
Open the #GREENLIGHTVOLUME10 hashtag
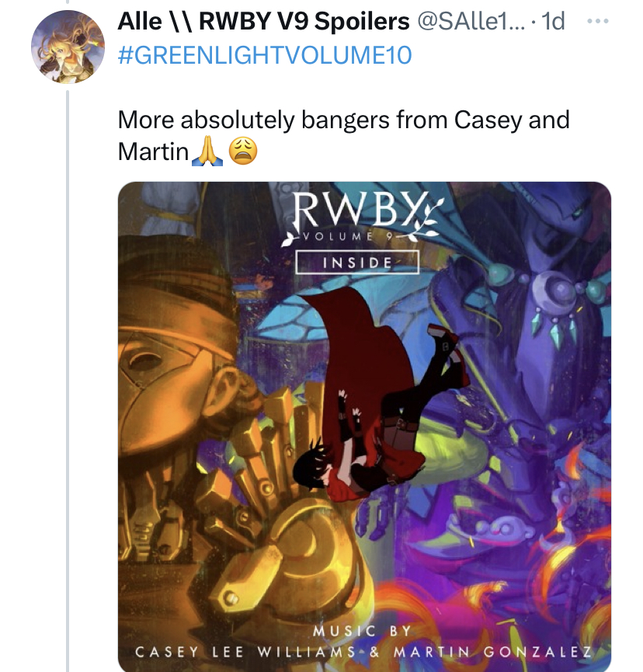tap(265, 55)
